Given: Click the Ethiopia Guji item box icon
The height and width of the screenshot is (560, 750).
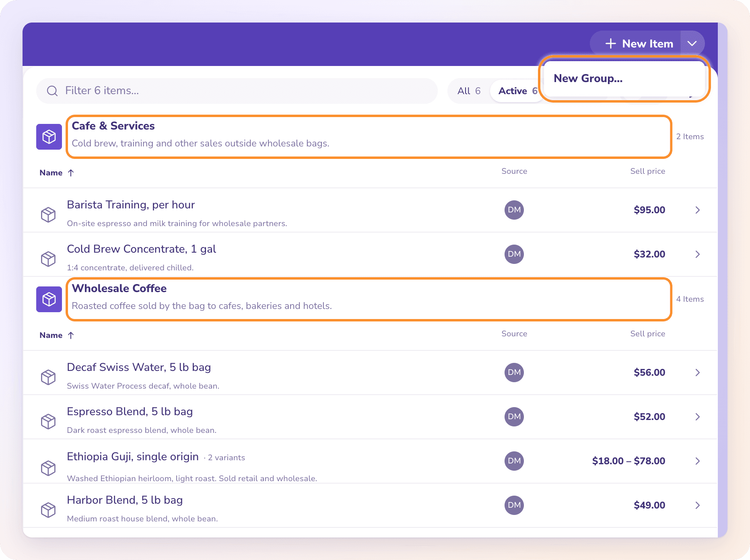Looking at the screenshot, I should point(48,468).
